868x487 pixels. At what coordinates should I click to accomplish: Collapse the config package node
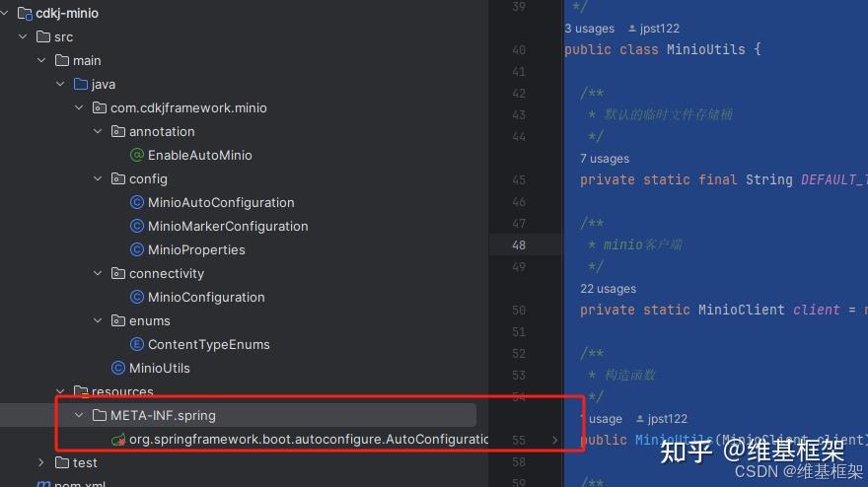pyautogui.click(x=98, y=178)
